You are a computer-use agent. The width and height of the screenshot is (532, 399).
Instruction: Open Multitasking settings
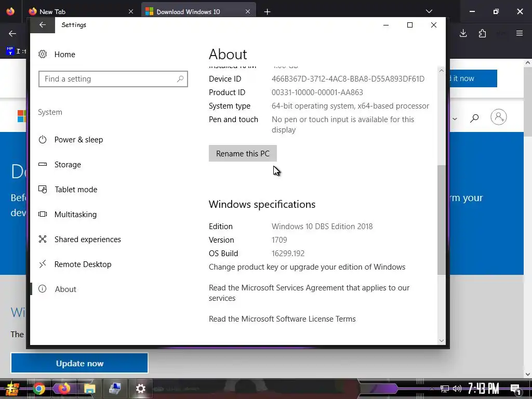pos(75,215)
